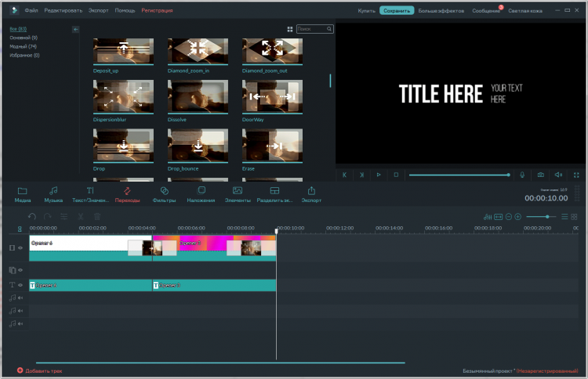Click the Купить button

click(366, 11)
